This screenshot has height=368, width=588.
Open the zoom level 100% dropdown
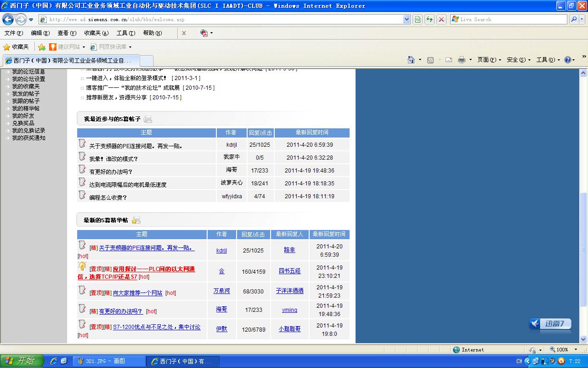point(576,350)
